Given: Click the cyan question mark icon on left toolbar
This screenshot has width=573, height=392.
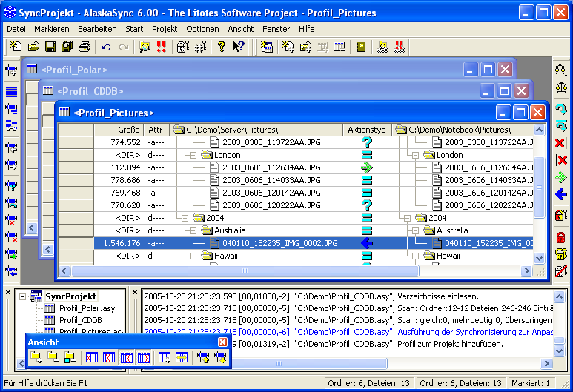Looking at the screenshot, I should [x=11, y=185].
